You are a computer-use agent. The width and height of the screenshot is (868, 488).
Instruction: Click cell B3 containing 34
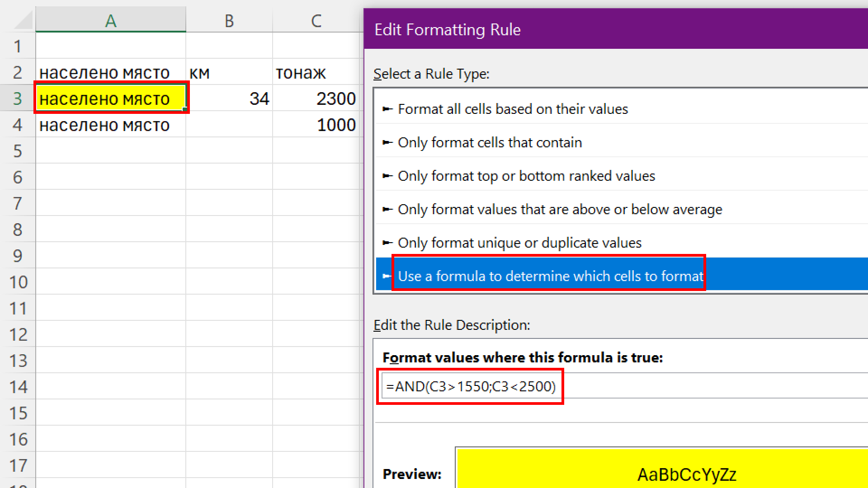pos(229,99)
